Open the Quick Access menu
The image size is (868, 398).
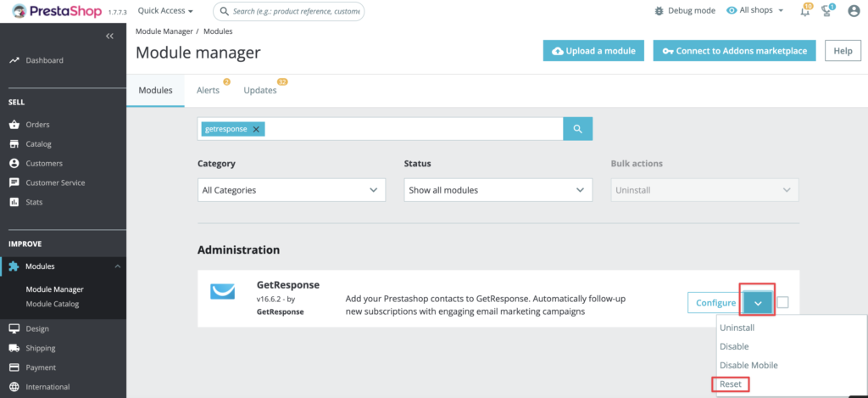[x=165, y=11]
